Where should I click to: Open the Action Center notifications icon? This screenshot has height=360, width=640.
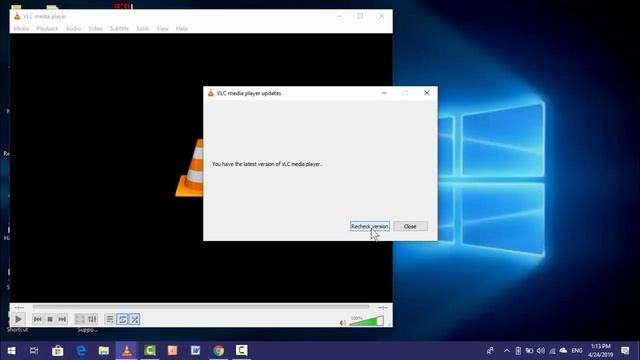click(625, 351)
